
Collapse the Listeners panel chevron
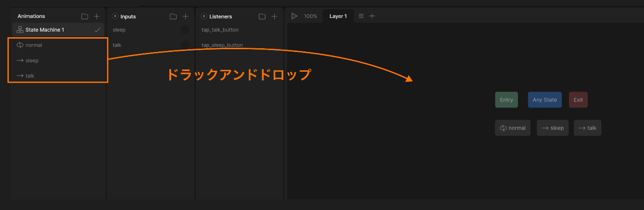click(204, 16)
